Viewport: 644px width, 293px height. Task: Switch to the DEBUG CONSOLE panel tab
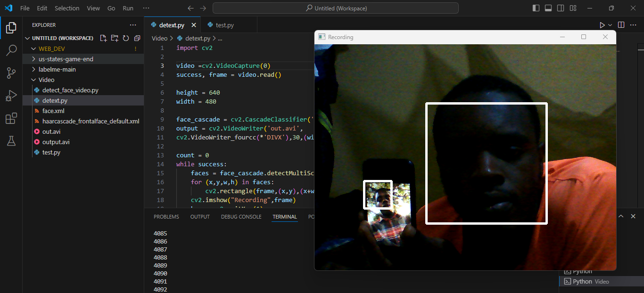[241, 217]
